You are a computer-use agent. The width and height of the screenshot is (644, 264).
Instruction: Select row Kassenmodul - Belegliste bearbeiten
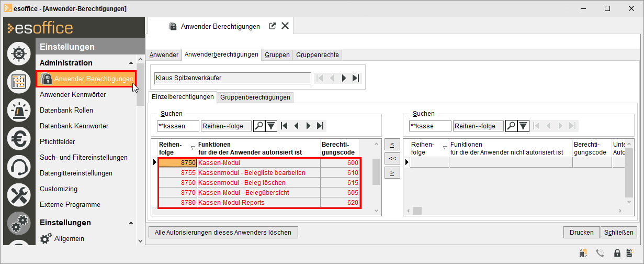pos(259,173)
